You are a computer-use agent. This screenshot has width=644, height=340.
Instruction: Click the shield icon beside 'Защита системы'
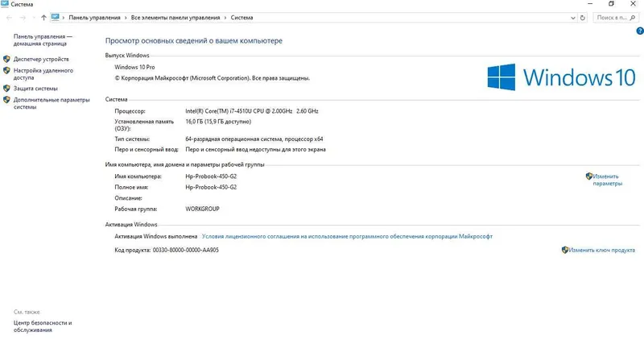pyautogui.click(x=6, y=88)
